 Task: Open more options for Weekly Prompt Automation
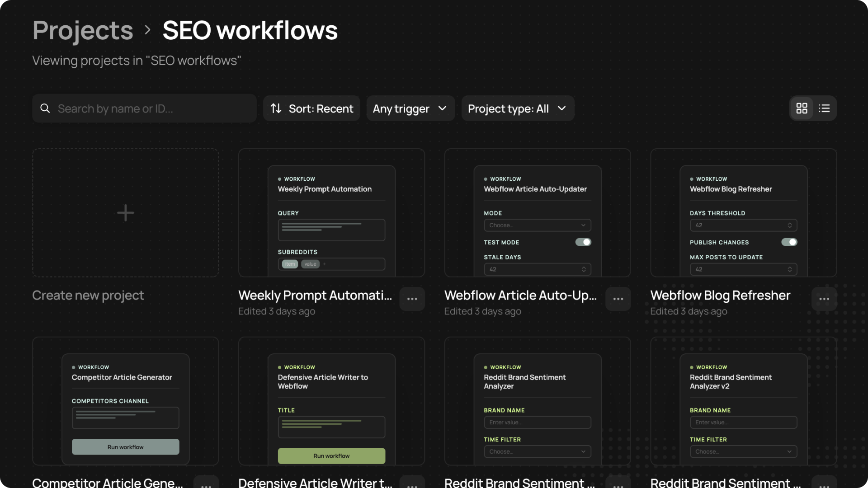pyautogui.click(x=412, y=299)
